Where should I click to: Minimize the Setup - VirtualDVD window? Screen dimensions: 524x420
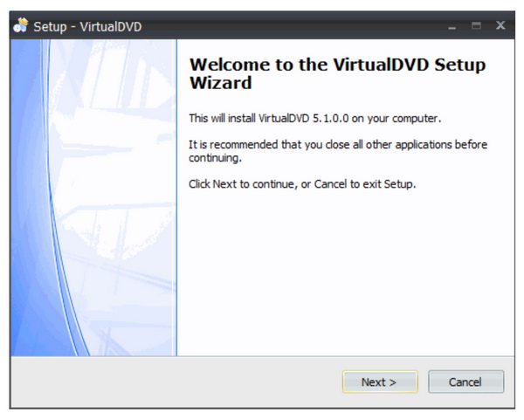point(452,26)
